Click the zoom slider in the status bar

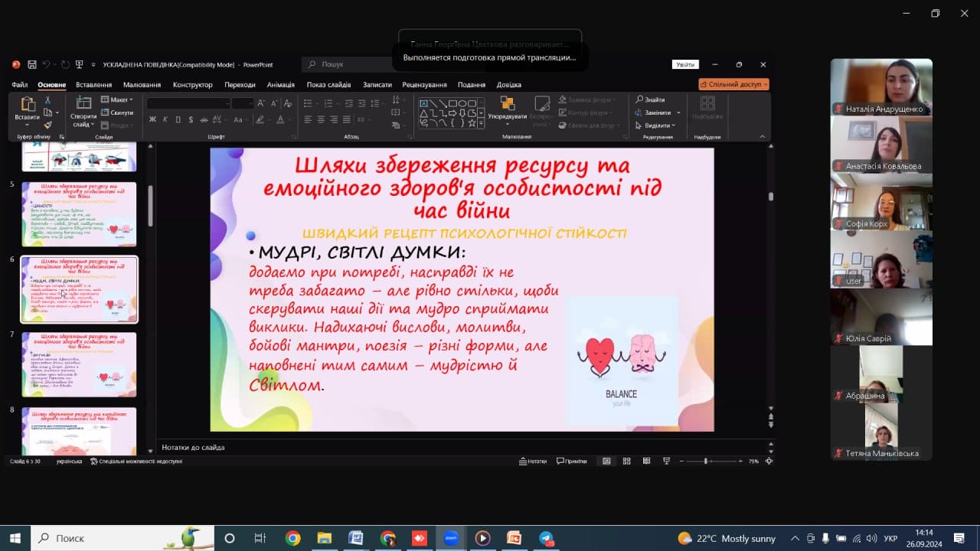pos(710,461)
